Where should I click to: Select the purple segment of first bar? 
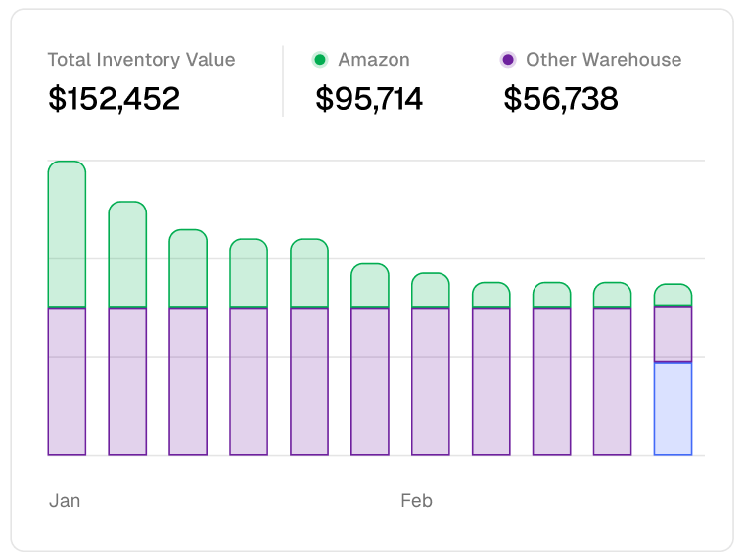click(67, 382)
